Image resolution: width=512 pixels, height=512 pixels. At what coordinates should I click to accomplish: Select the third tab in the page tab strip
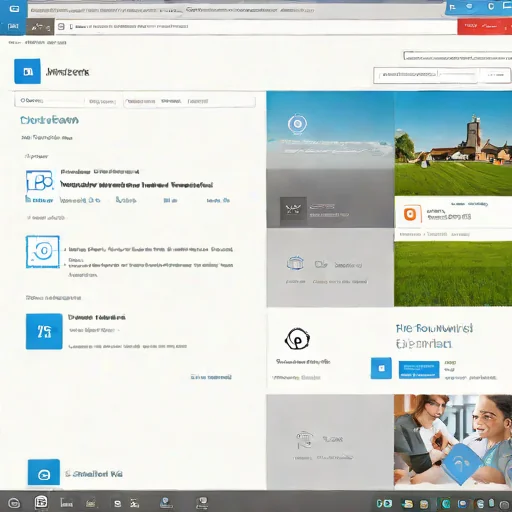(x=140, y=101)
